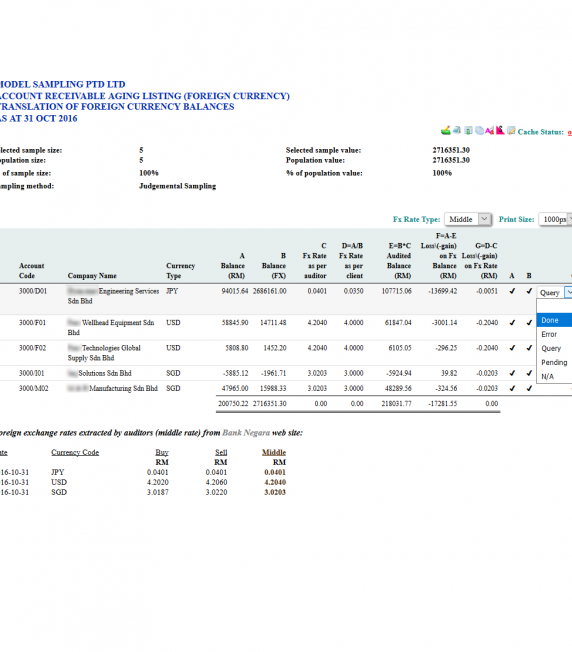
Task: Open the Print Size dropdown
Action: [555, 219]
